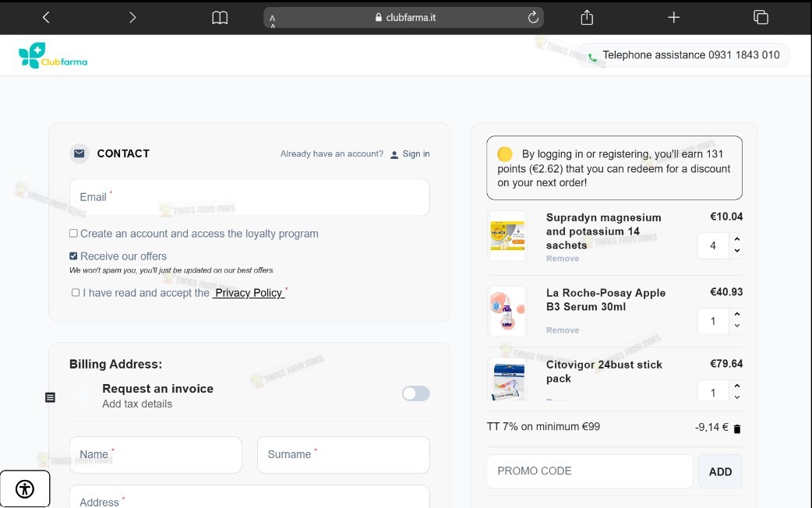The image size is (812, 508).
Task: Reload the clubfarma.it page
Action: pos(533,18)
